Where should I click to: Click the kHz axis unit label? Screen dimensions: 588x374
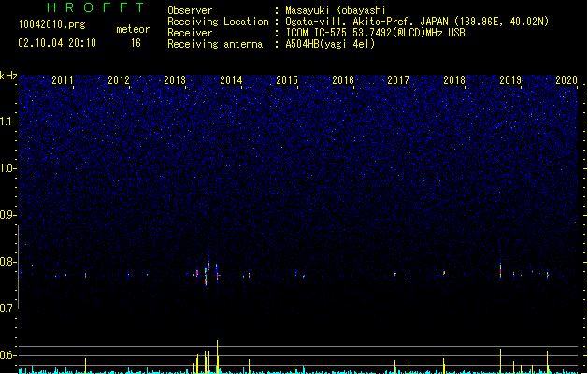pos(8,76)
